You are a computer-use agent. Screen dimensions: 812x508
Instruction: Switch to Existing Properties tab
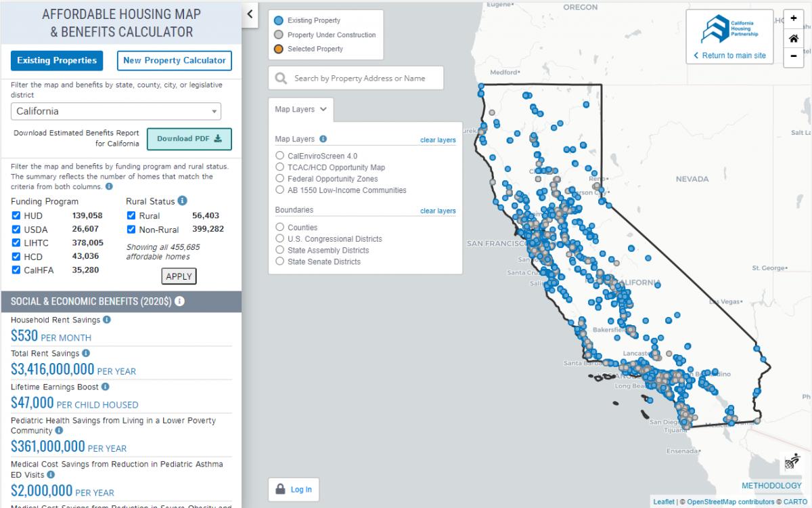point(57,60)
